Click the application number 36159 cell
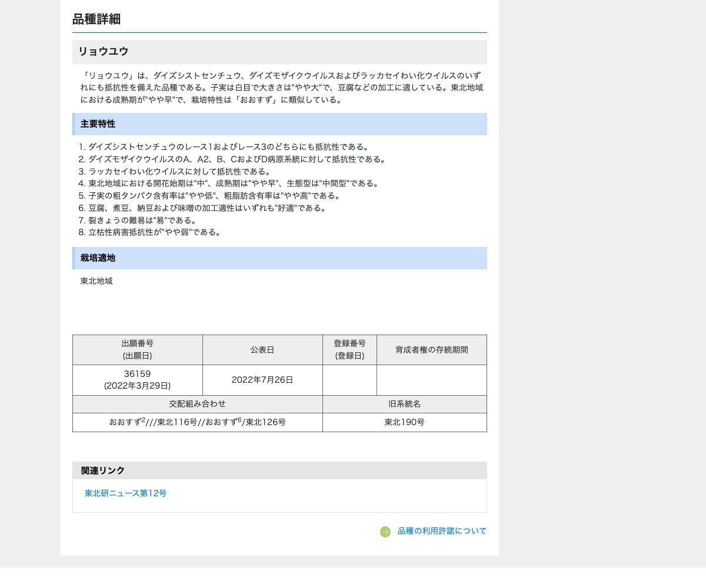 click(x=137, y=380)
